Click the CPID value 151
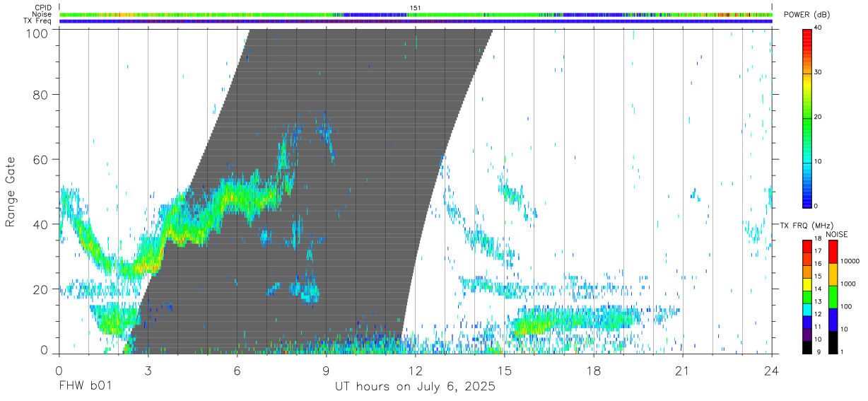Viewport: 868px width, 401px height. point(415,8)
